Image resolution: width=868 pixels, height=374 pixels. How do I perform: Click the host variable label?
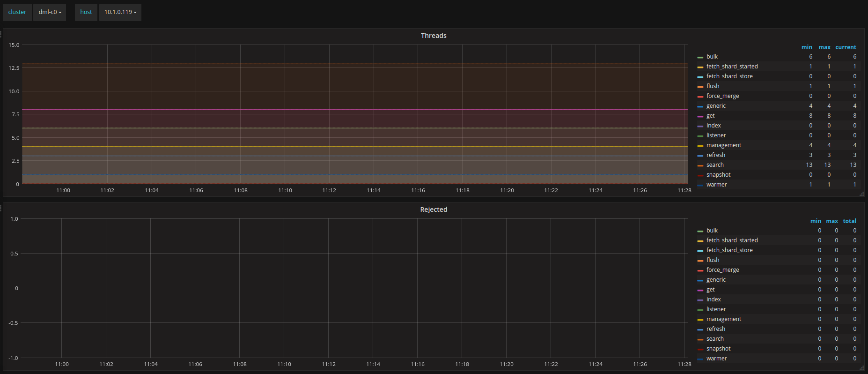86,12
